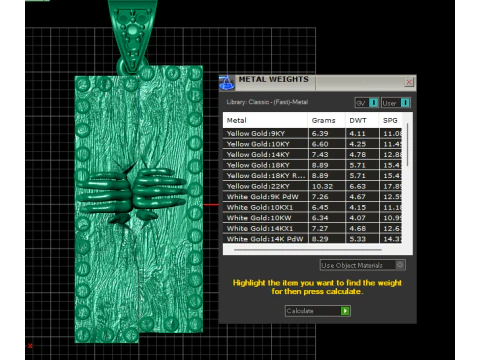This screenshot has height=360, width=480.
Task: Click the 4.15 DWT cell
Action: tap(362, 207)
